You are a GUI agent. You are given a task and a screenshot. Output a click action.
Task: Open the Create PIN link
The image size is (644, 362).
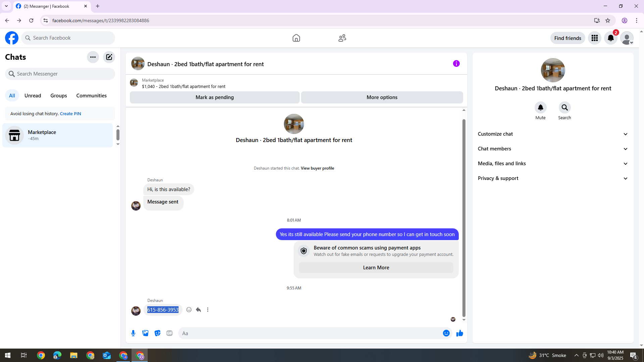70,114
